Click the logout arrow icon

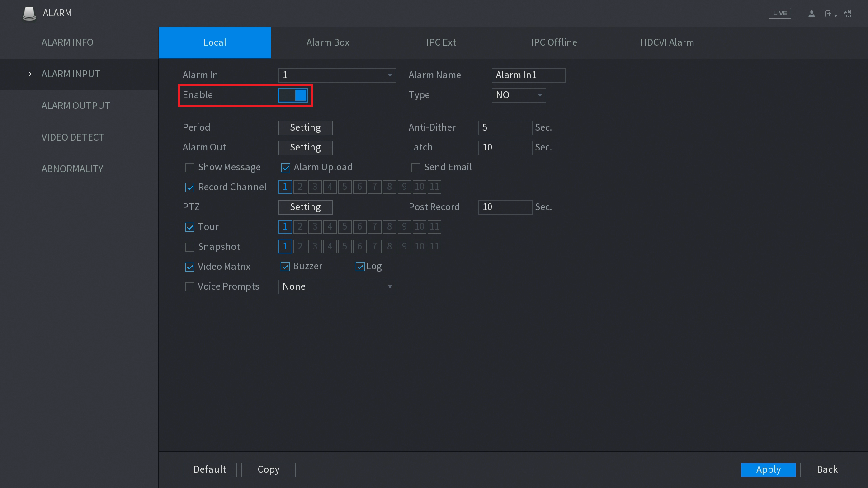point(829,14)
